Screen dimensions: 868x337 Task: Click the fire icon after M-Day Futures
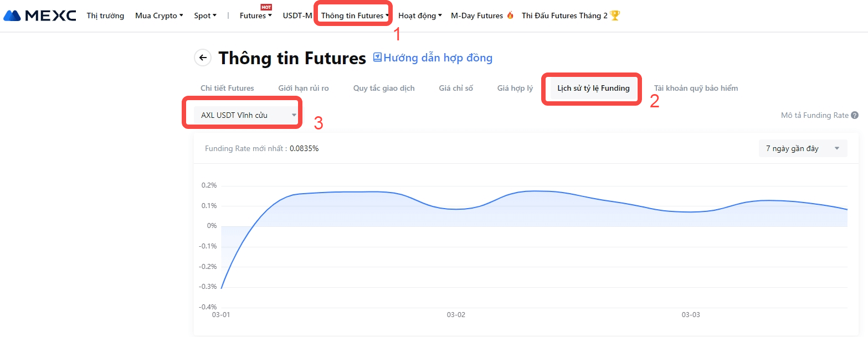coord(510,15)
